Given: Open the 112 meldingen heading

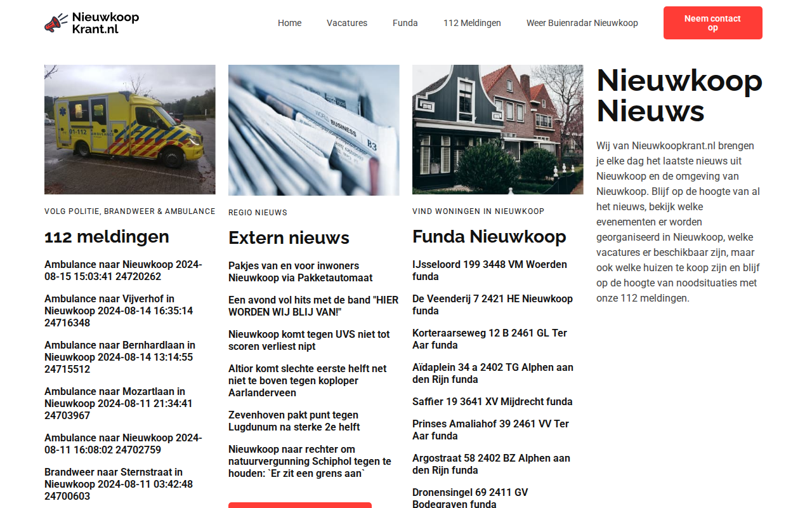Looking at the screenshot, I should 107,237.
